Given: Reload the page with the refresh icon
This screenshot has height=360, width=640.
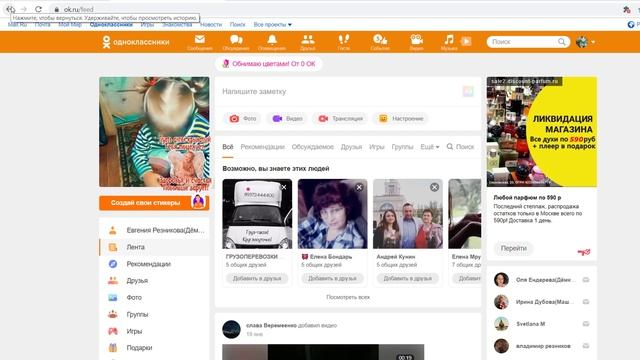Looking at the screenshot, I should (x=38, y=9).
